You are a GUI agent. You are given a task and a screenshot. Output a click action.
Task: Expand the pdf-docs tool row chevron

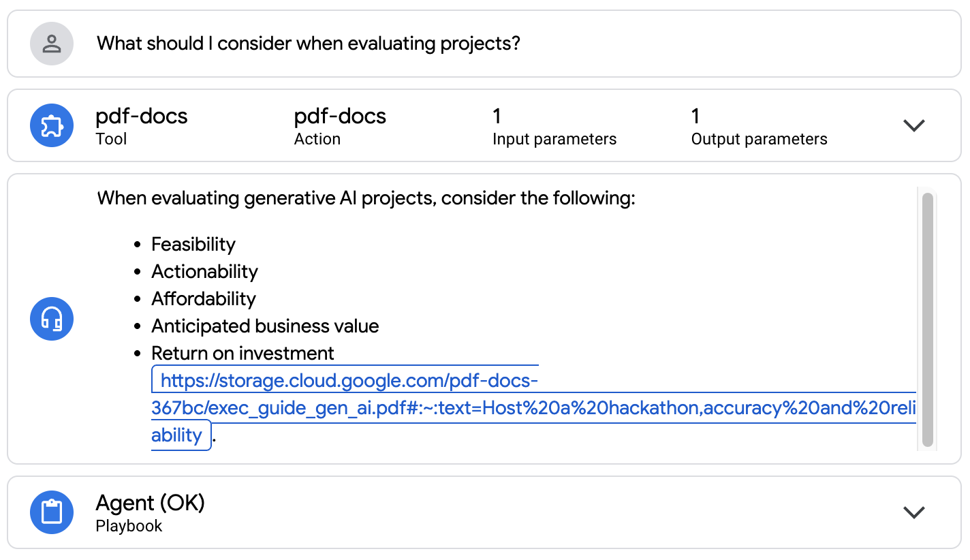click(913, 125)
